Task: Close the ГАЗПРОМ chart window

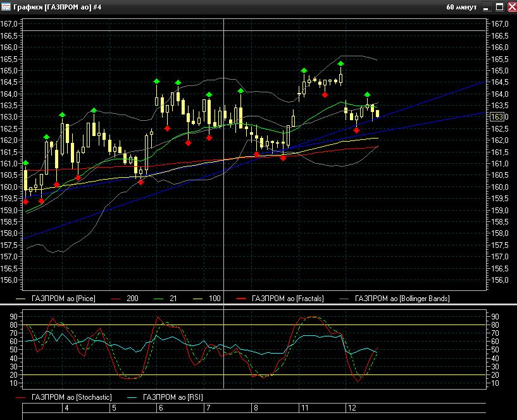Action: click(x=510, y=7)
